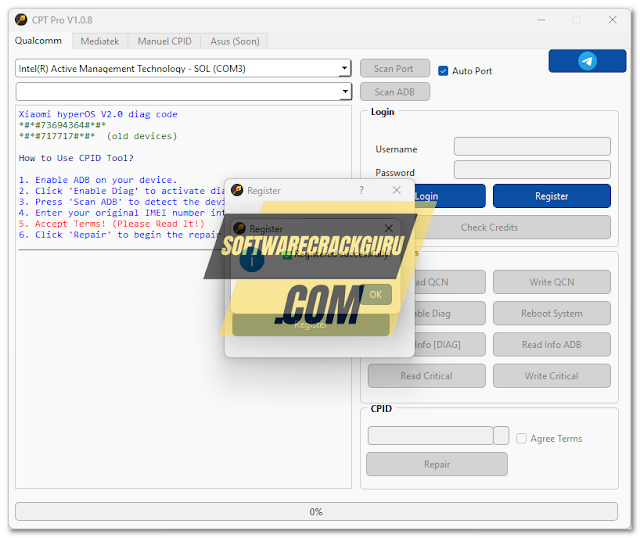Click the '*#*#717717#*#* (old devices)' line
This screenshot has height=538, width=640.
98,136
